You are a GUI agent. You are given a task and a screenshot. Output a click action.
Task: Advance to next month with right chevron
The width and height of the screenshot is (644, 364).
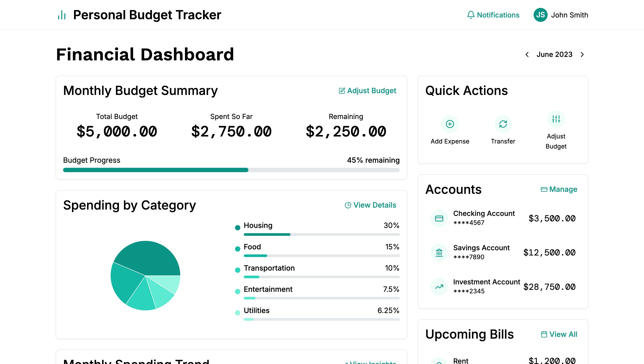(x=582, y=54)
